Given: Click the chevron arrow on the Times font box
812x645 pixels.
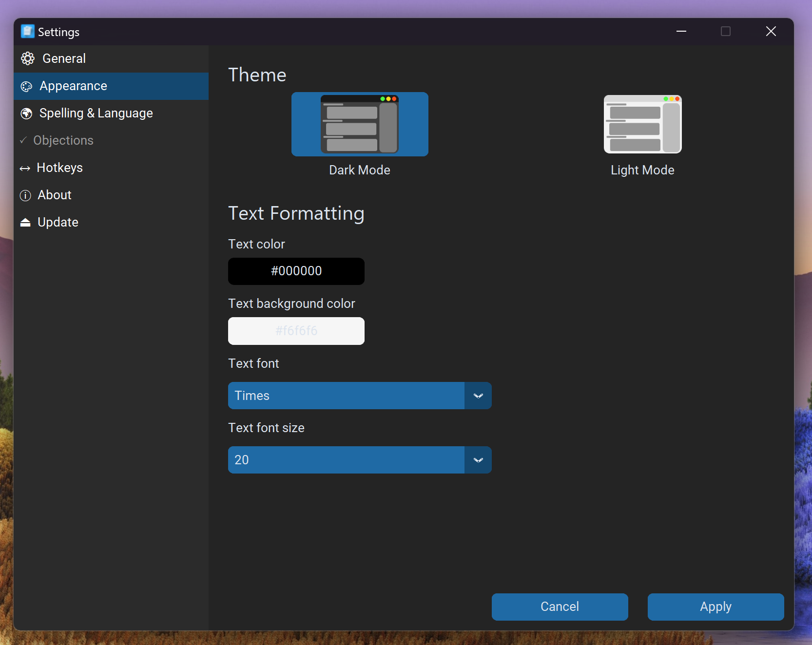Looking at the screenshot, I should tap(478, 396).
